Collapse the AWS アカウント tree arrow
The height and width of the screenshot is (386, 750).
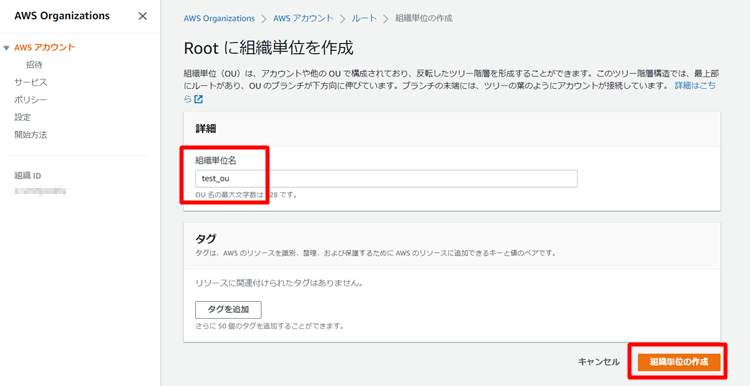(6, 48)
